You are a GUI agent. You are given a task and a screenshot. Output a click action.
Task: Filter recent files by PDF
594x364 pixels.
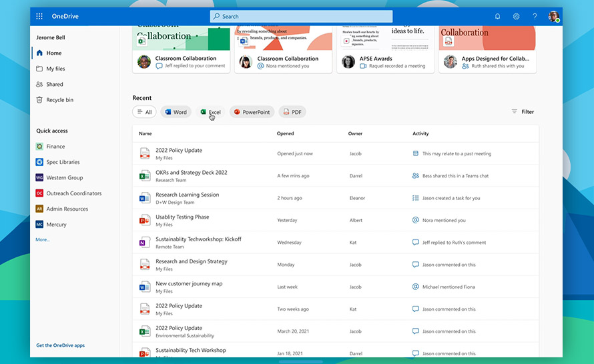tap(292, 112)
